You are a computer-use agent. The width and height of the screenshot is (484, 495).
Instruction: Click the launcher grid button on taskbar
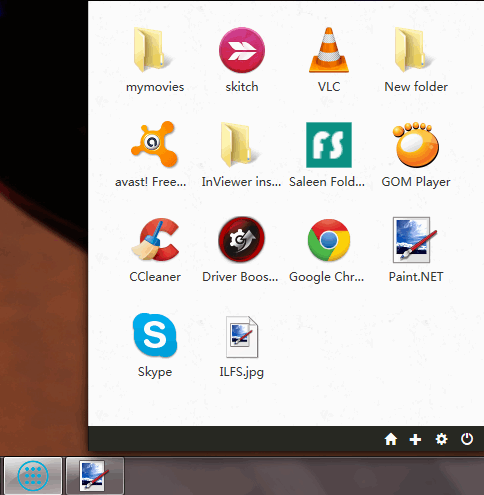point(33,476)
